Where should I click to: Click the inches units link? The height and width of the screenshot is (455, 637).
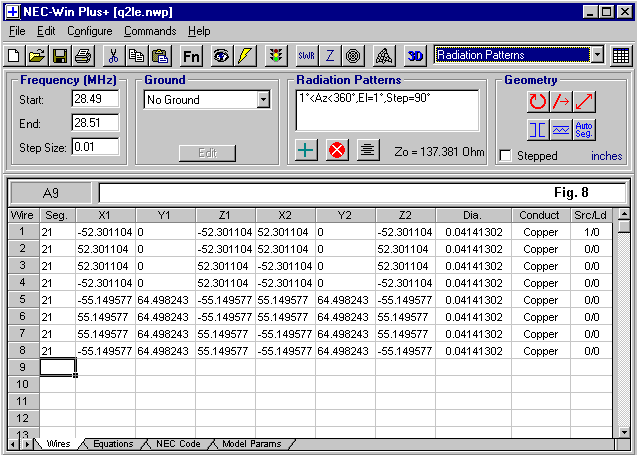pyautogui.click(x=606, y=156)
